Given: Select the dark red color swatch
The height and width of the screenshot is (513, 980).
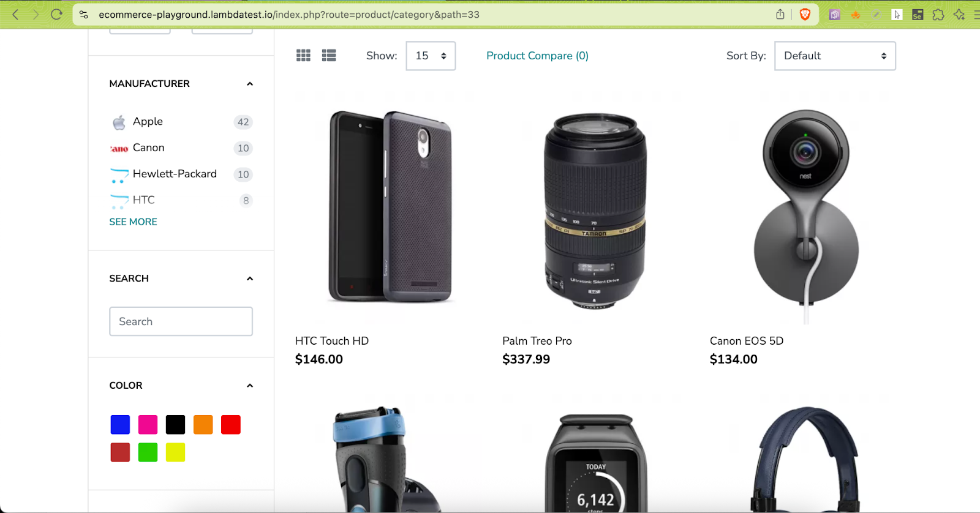Looking at the screenshot, I should [x=120, y=452].
